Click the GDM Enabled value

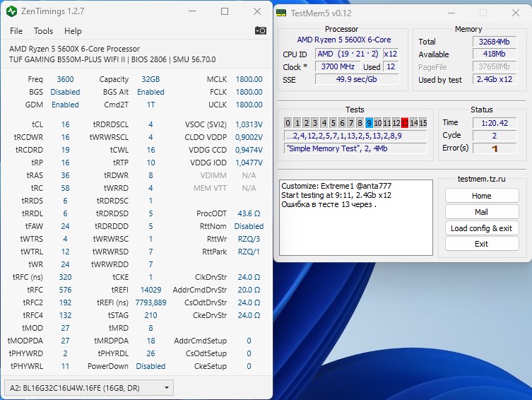click(x=65, y=105)
